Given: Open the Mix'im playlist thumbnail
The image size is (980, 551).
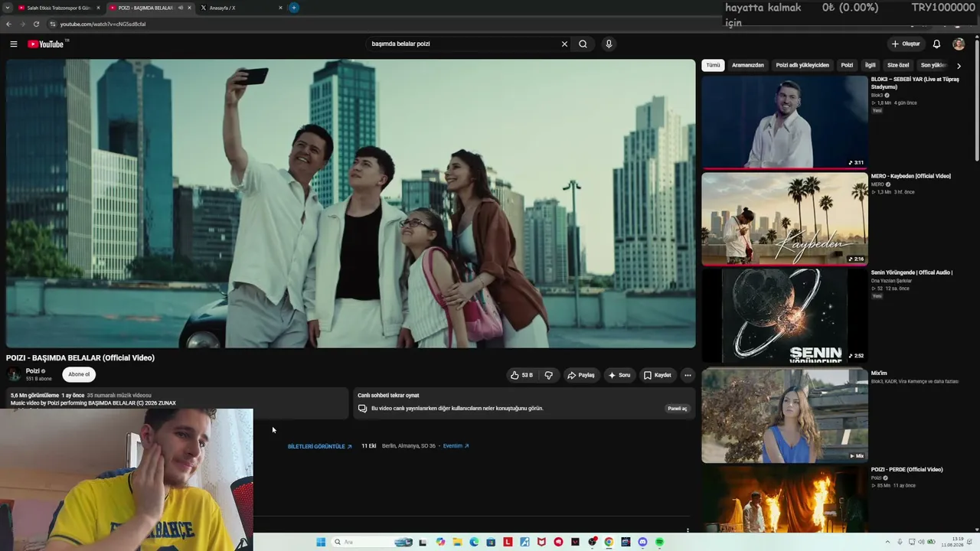Looking at the screenshot, I should (785, 416).
